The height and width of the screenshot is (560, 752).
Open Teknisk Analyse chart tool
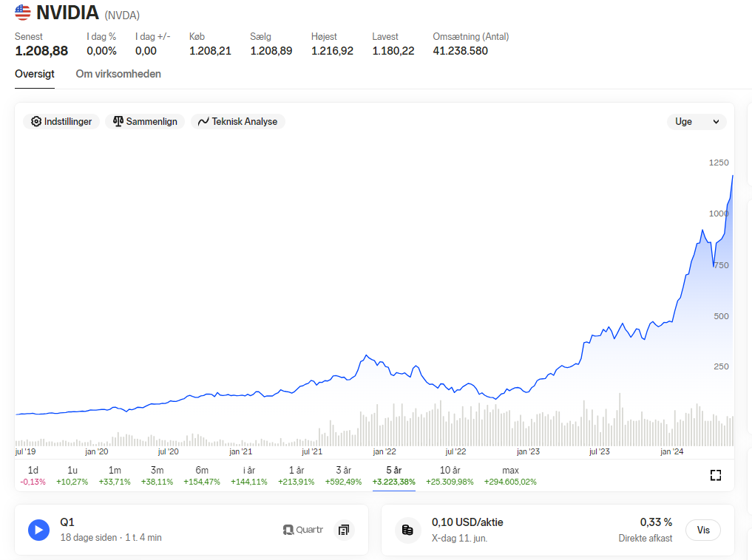point(238,122)
